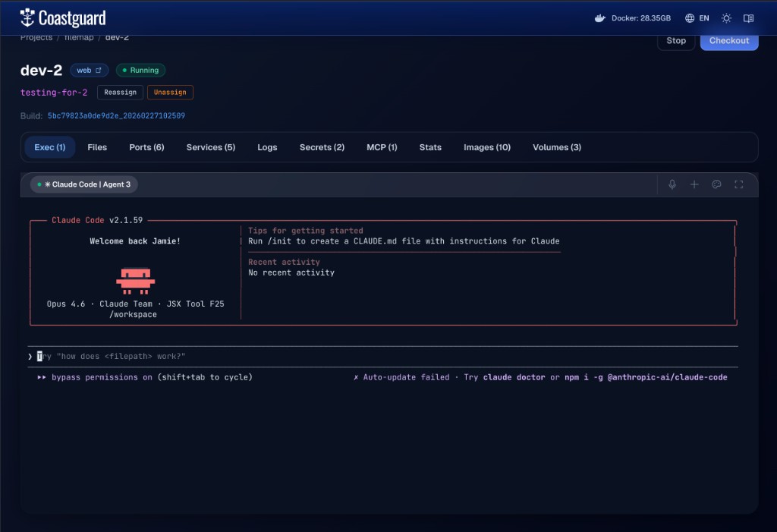This screenshot has height=532, width=777.
Task: Open the EN language selector
Action: (697, 18)
